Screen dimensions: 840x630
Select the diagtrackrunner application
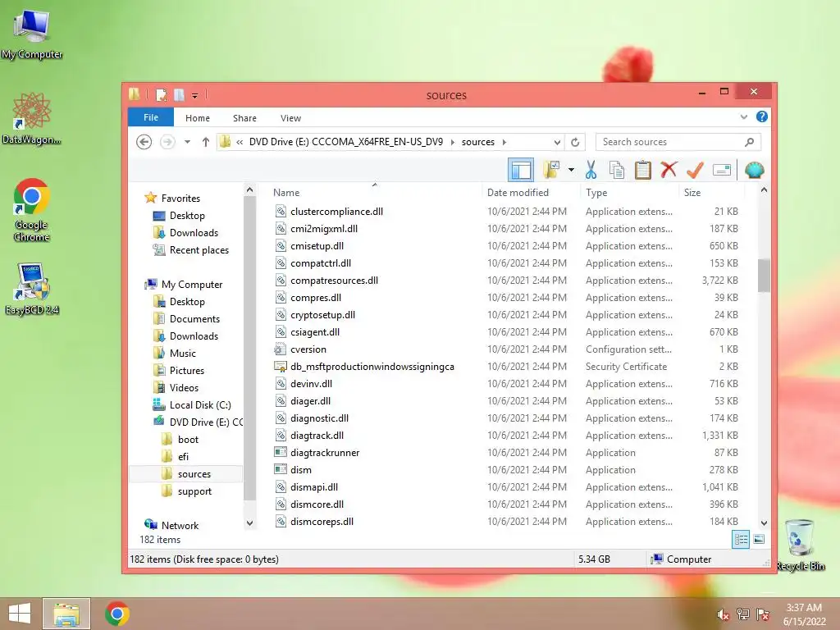(325, 453)
